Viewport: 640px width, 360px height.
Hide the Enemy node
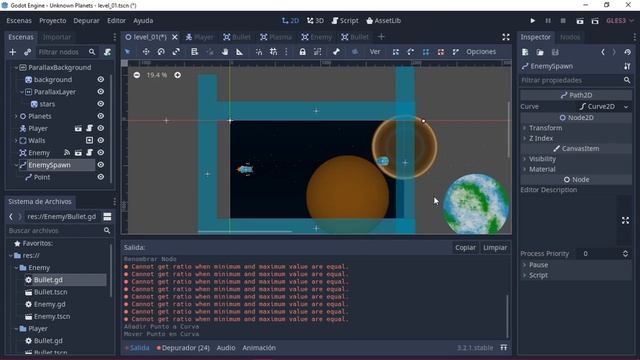tap(100, 153)
